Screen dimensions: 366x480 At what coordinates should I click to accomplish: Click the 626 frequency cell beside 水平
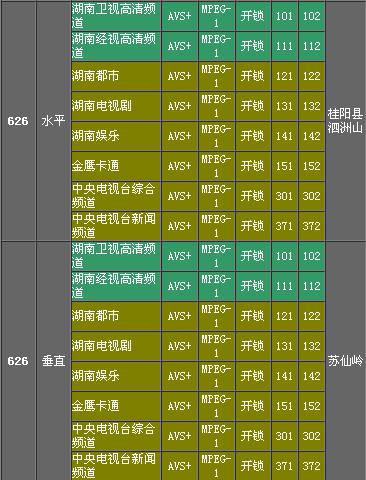18,121
